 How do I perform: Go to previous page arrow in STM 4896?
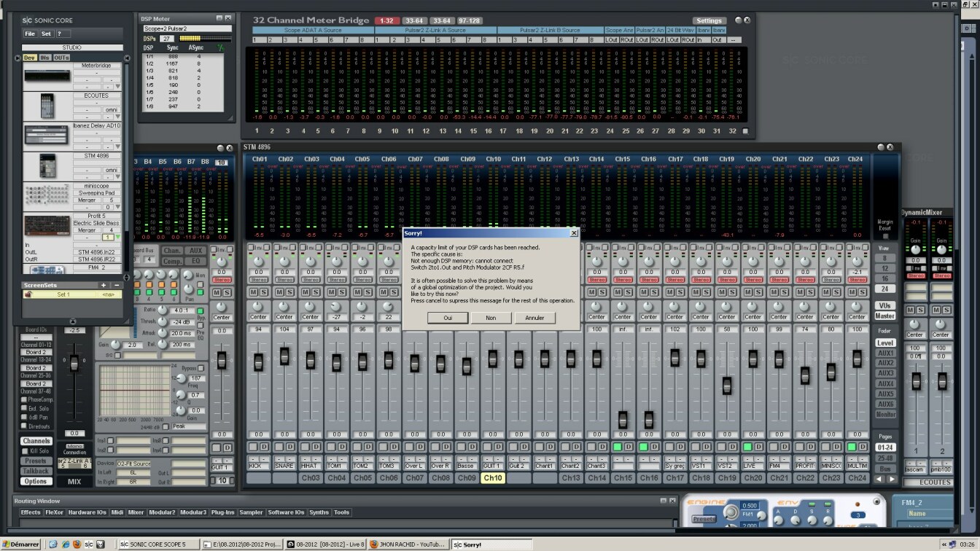click(879, 479)
